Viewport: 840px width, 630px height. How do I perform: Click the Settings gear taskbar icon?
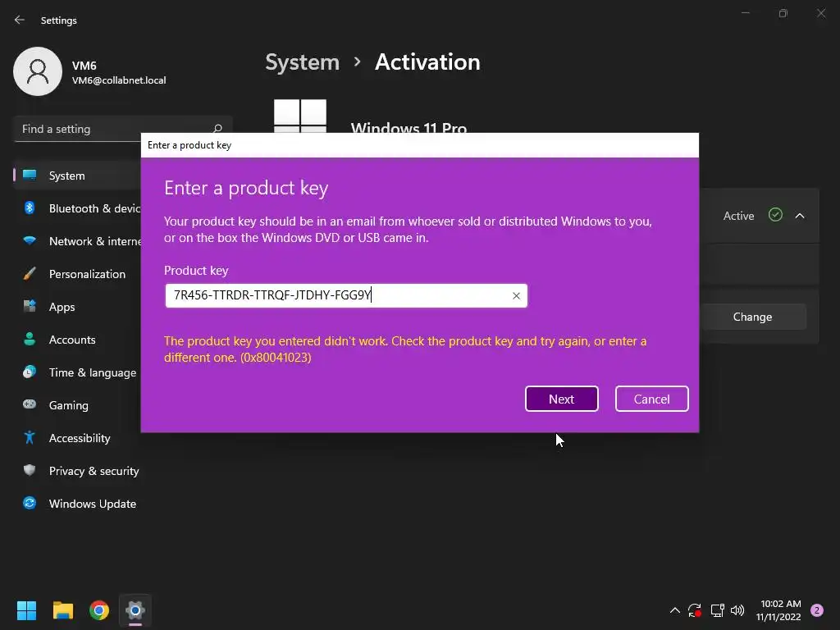point(135,610)
